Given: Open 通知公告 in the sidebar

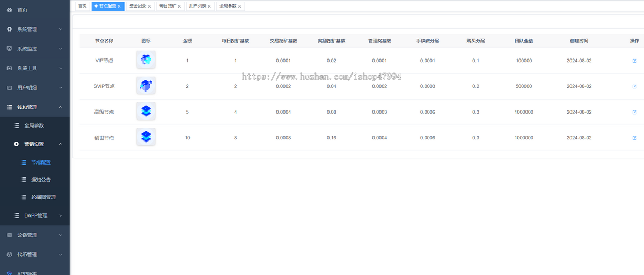Looking at the screenshot, I should pyautogui.click(x=41, y=180).
